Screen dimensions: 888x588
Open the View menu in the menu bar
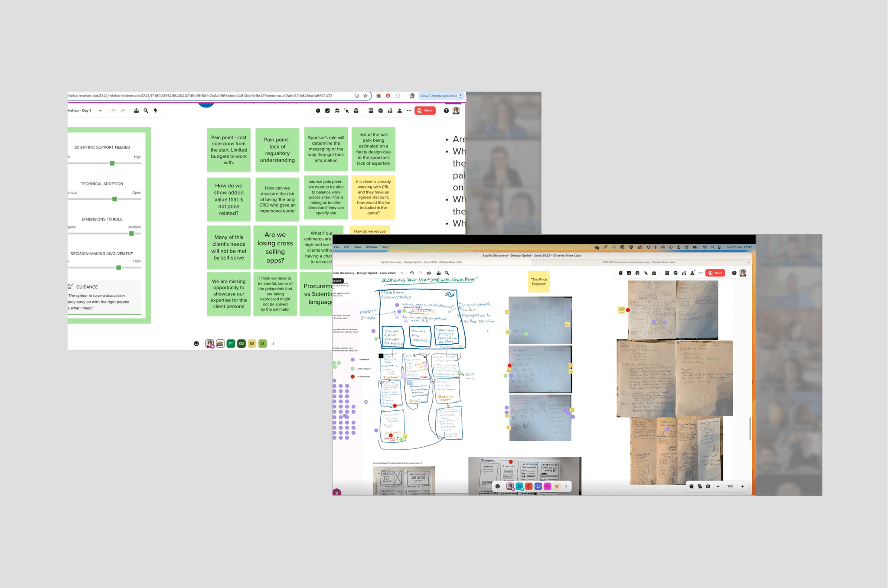(357, 247)
